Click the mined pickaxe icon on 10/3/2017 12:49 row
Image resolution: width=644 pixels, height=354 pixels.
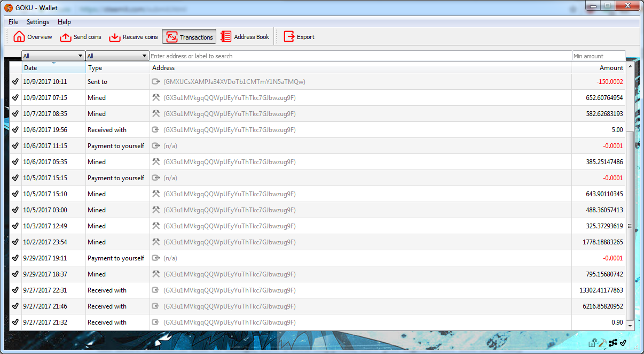click(156, 226)
